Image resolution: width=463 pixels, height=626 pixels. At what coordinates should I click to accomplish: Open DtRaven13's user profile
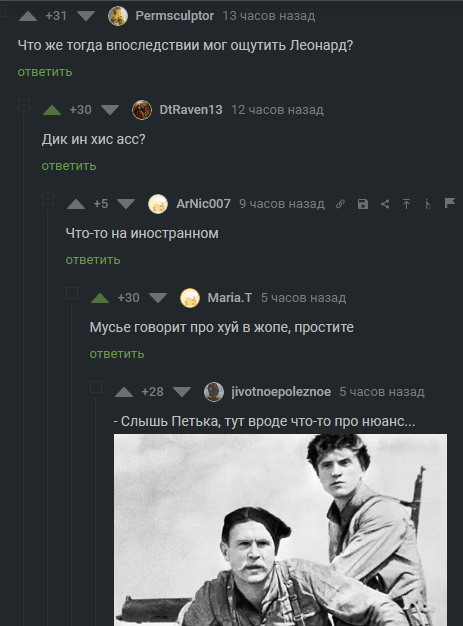[191, 110]
